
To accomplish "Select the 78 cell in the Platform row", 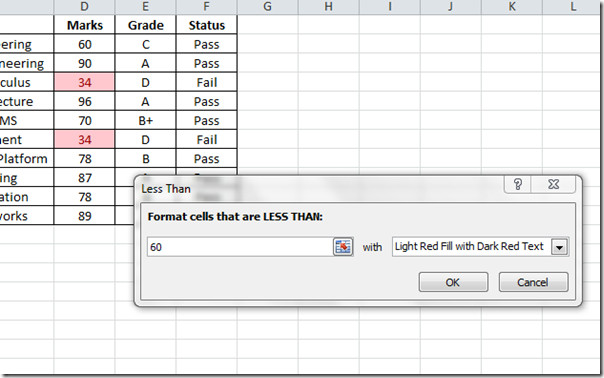I will (x=84, y=159).
